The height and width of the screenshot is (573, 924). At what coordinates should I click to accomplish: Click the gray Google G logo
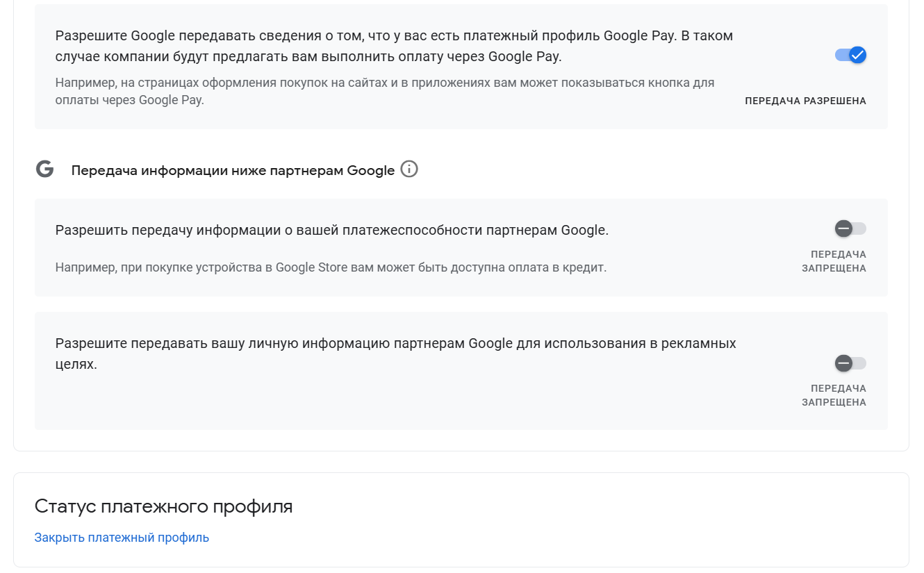45,169
